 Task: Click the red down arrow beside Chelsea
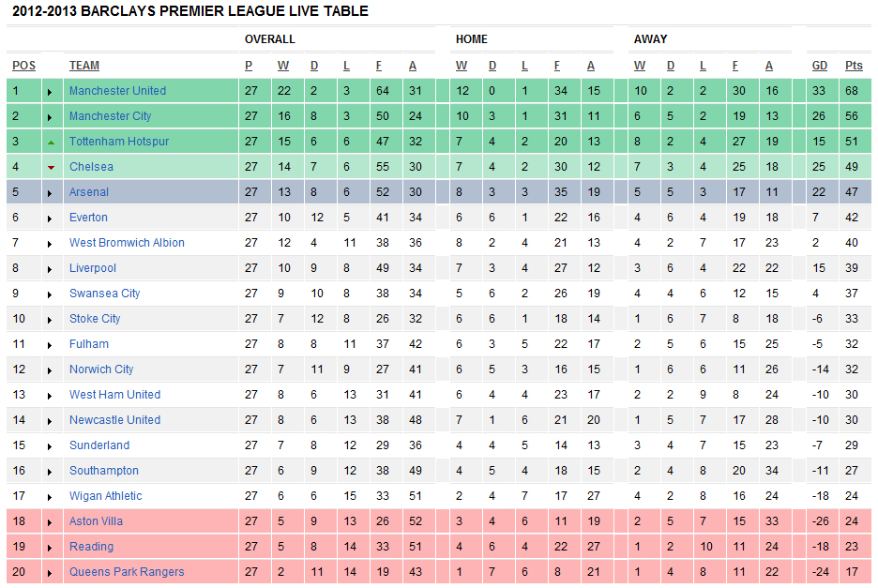click(51, 167)
